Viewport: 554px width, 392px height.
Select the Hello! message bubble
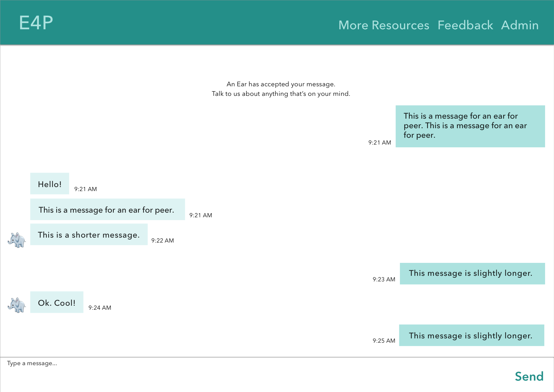tap(50, 184)
